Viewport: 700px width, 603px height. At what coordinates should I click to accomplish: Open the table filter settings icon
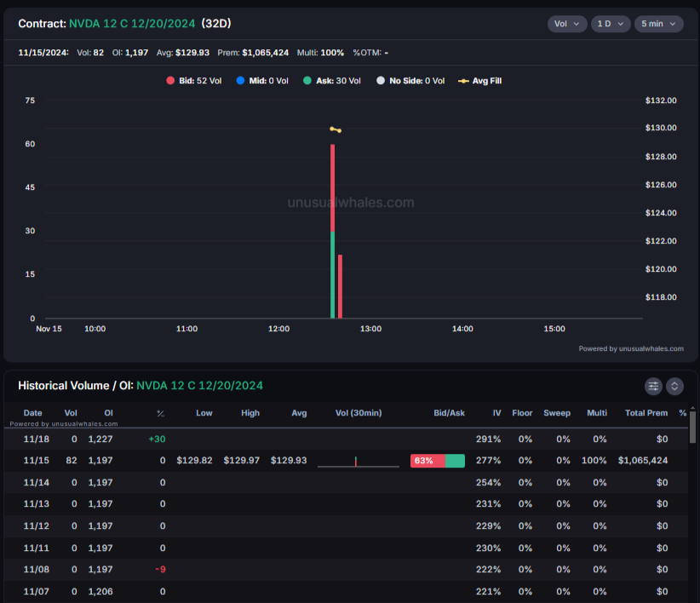click(x=653, y=386)
